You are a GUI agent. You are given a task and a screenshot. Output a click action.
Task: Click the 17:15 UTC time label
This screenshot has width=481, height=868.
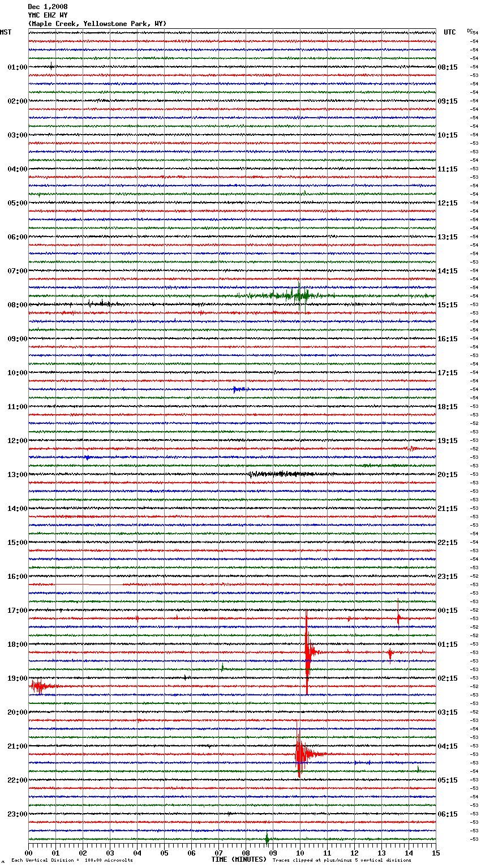coord(448,373)
